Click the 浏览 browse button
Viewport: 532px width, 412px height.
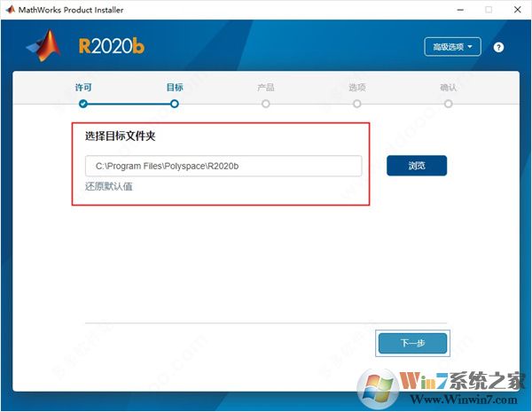tap(417, 166)
